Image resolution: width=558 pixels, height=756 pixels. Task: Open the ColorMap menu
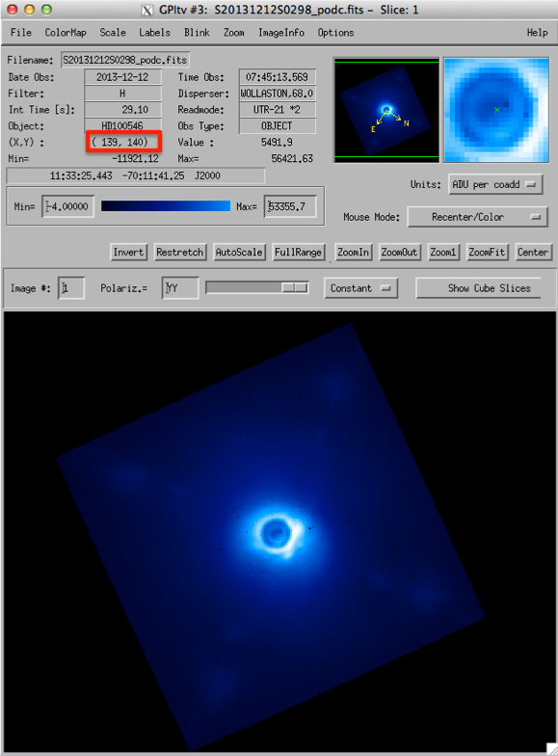(x=66, y=33)
